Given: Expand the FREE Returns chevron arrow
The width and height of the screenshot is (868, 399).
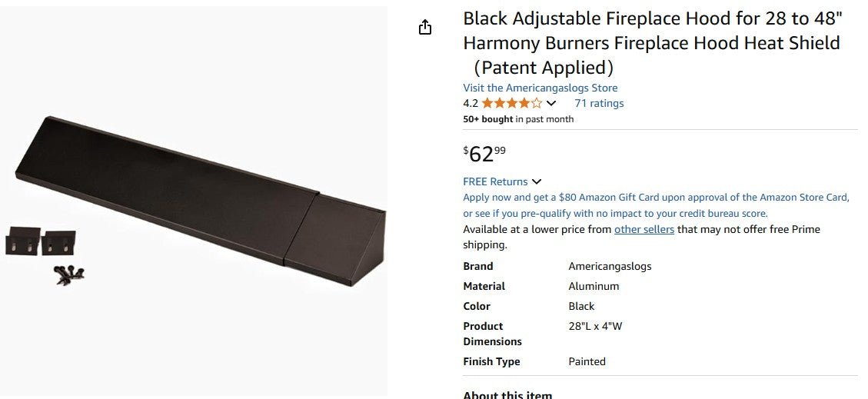Looking at the screenshot, I should [537, 182].
